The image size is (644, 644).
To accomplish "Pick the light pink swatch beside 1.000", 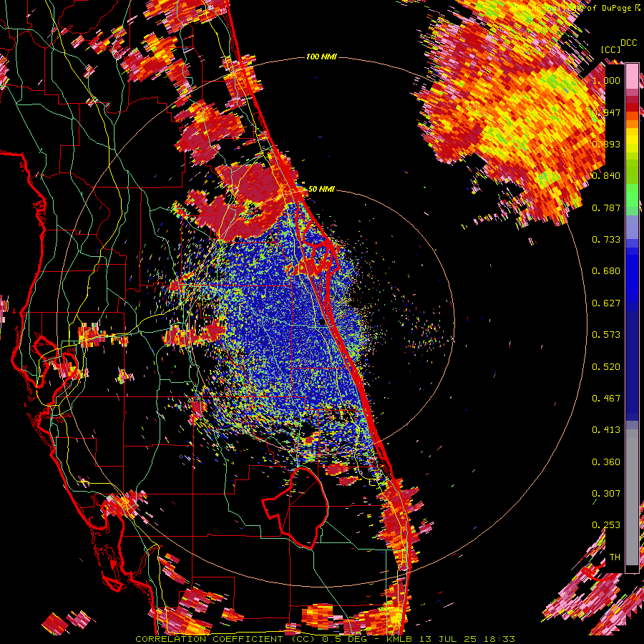I will tap(632, 76).
